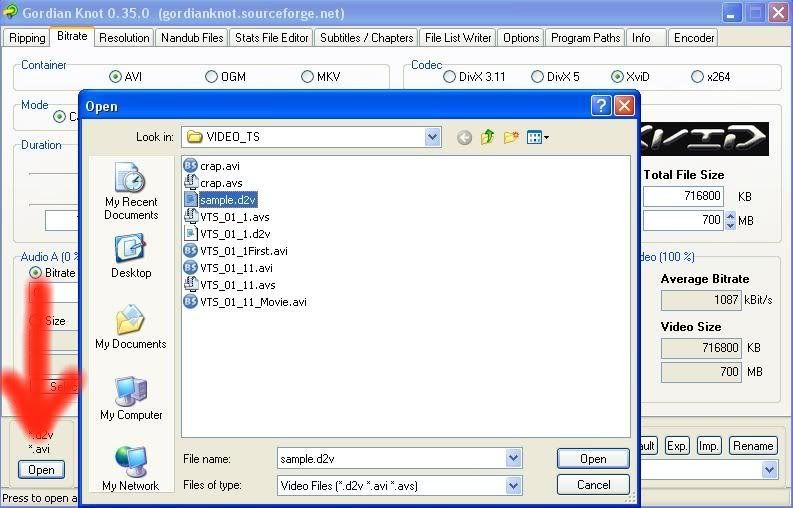
Task: Click Total File Size KB field
Action: tap(683, 196)
